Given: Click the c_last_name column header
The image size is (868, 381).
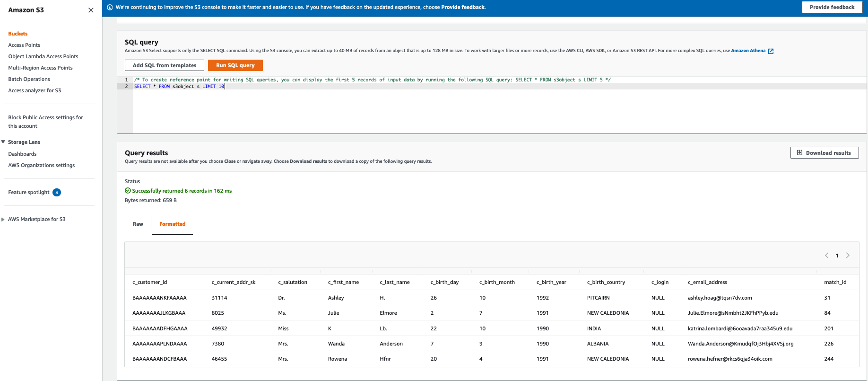Looking at the screenshot, I should (x=395, y=282).
